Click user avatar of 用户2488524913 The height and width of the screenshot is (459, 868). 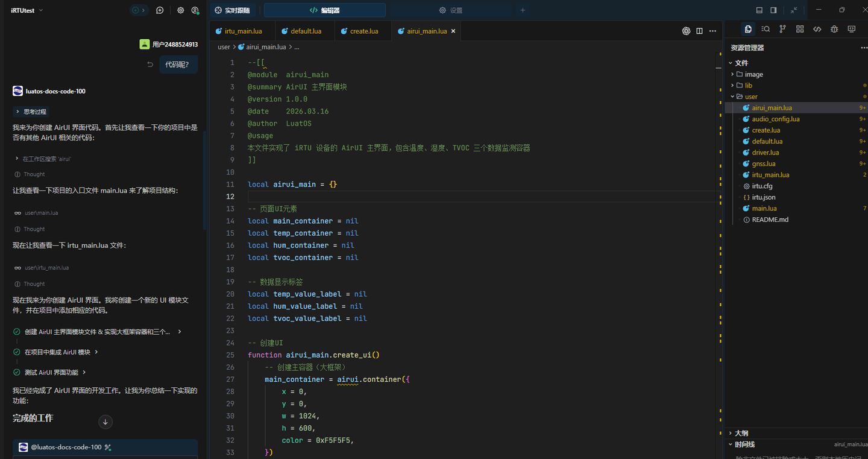click(x=145, y=44)
